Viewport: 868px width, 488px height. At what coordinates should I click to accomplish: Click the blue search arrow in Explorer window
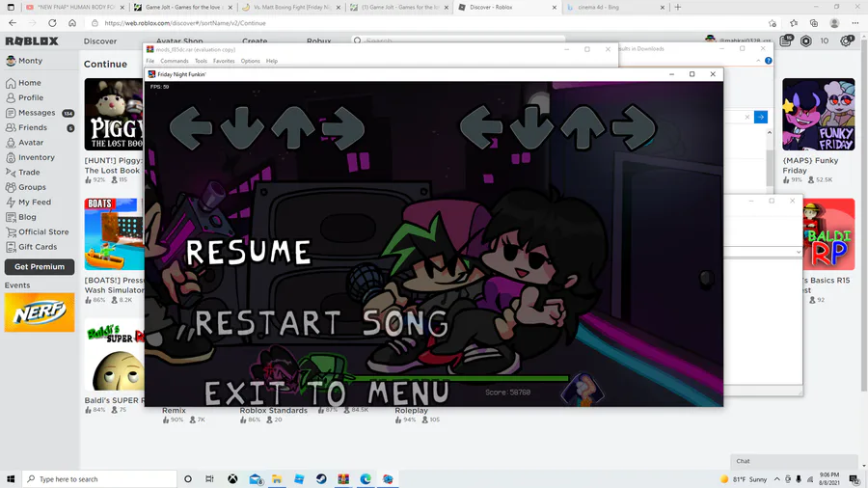(x=761, y=117)
